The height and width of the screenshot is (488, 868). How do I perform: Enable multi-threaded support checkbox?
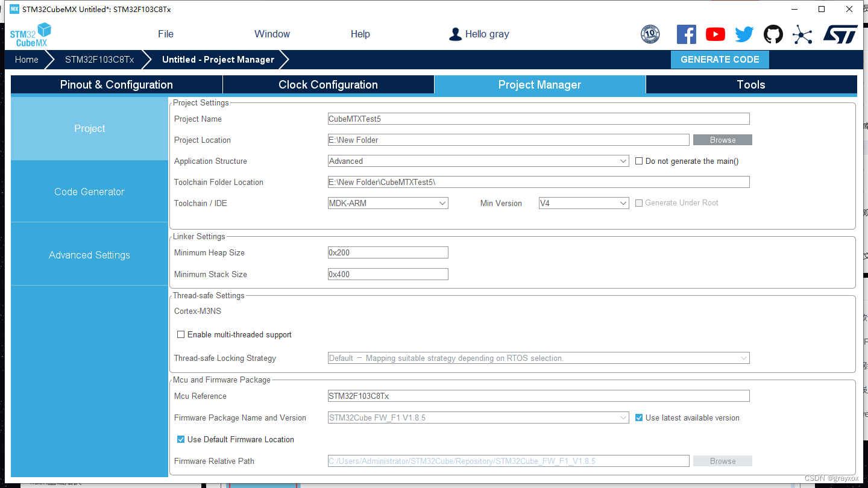[x=181, y=334]
